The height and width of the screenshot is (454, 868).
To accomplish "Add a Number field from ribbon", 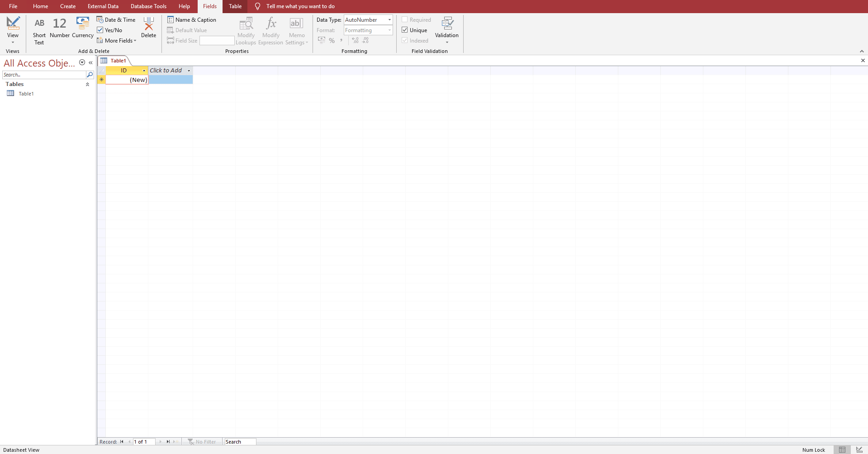I will tap(60, 24).
